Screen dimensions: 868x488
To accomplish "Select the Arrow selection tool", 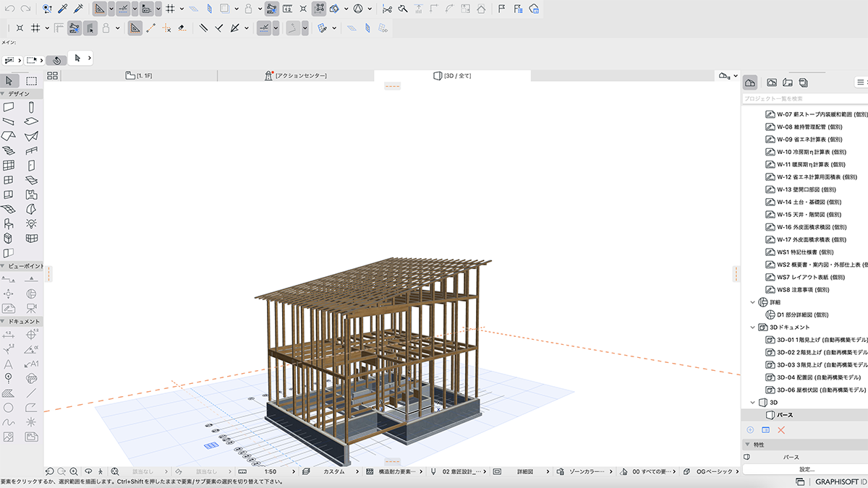I will pyautogui.click(x=9, y=81).
